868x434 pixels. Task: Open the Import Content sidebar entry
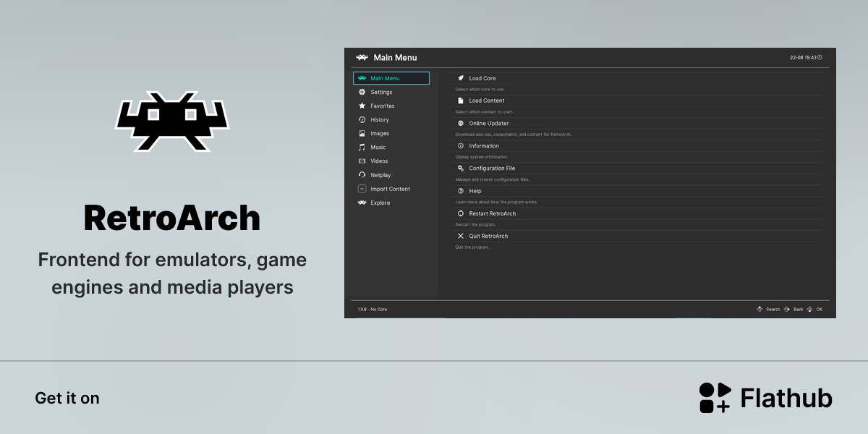tap(391, 189)
